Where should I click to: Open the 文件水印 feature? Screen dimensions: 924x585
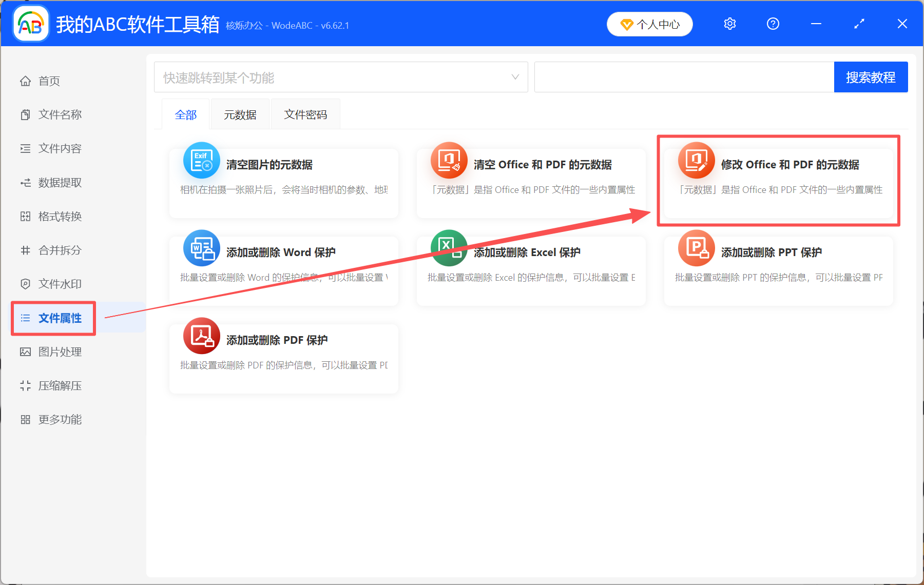[59, 283]
